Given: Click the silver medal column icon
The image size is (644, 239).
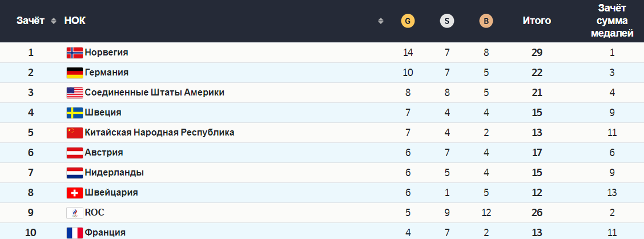Looking at the screenshot, I should 447,21.
